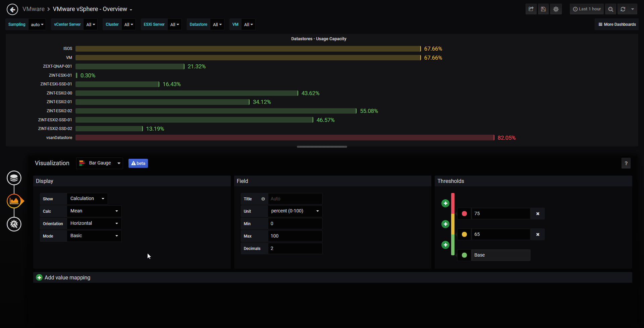Save dashboard with the floppy disk icon

[x=543, y=9]
